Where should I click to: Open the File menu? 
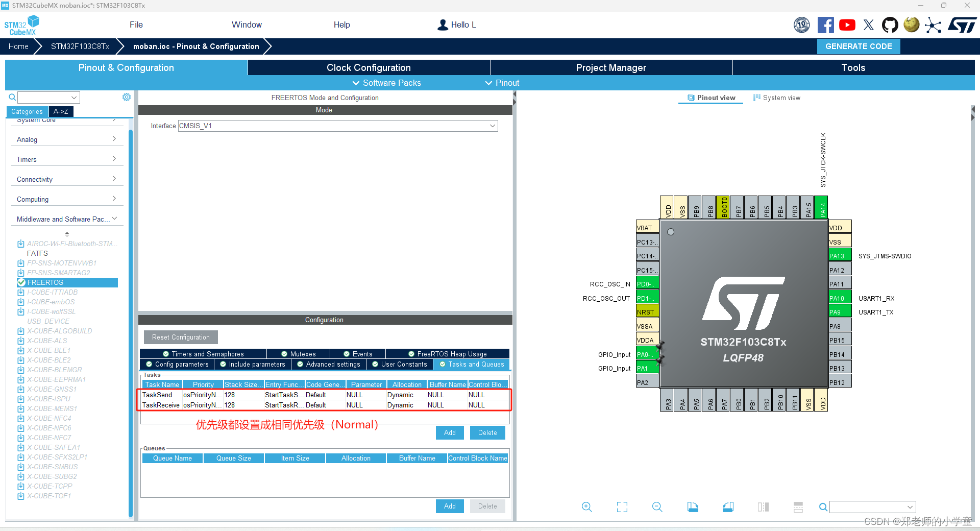pyautogui.click(x=136, y=25)
